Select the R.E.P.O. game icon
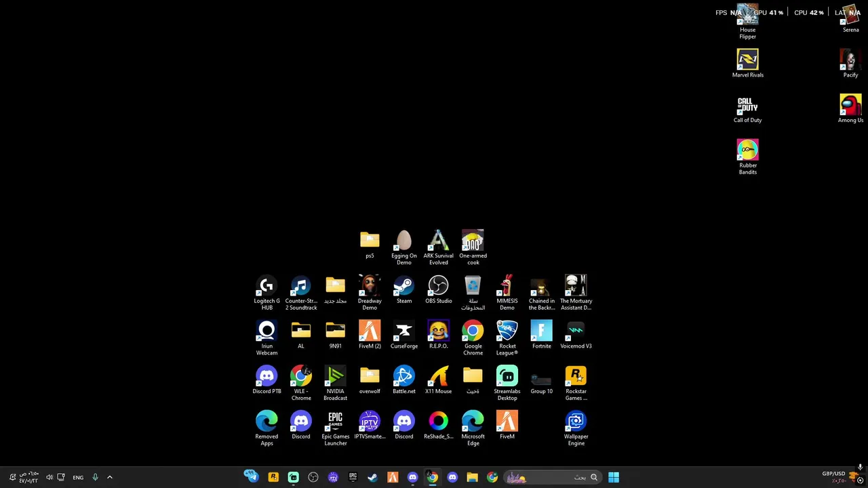868x488 pixels. 438,335
